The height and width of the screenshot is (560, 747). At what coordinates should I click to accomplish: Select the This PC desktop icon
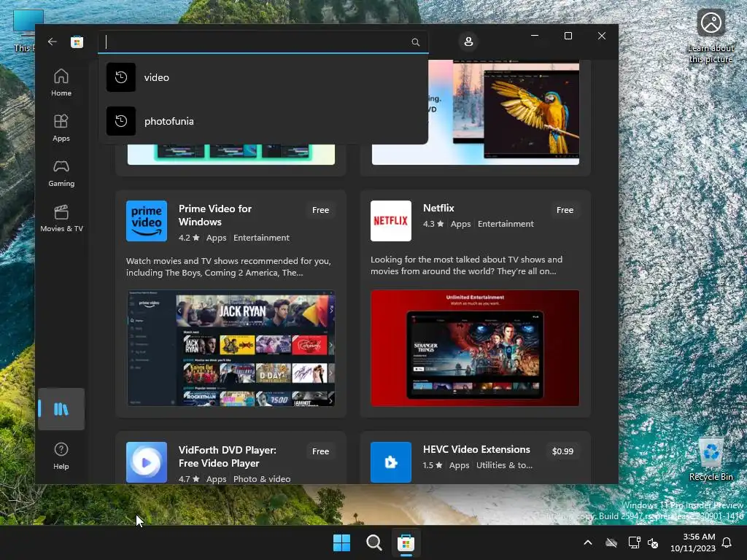click(x=25, y=29)
